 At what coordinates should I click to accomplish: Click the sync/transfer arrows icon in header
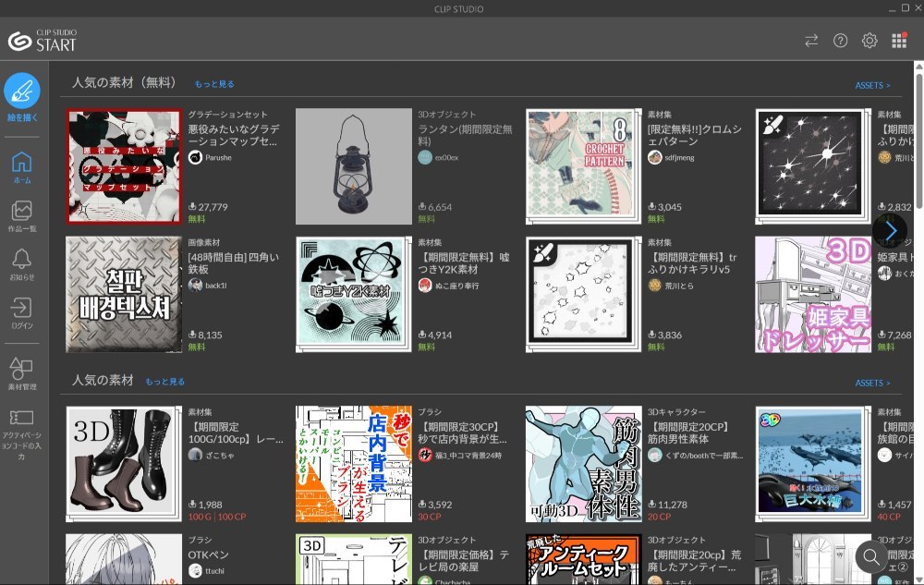click(811, 40)
